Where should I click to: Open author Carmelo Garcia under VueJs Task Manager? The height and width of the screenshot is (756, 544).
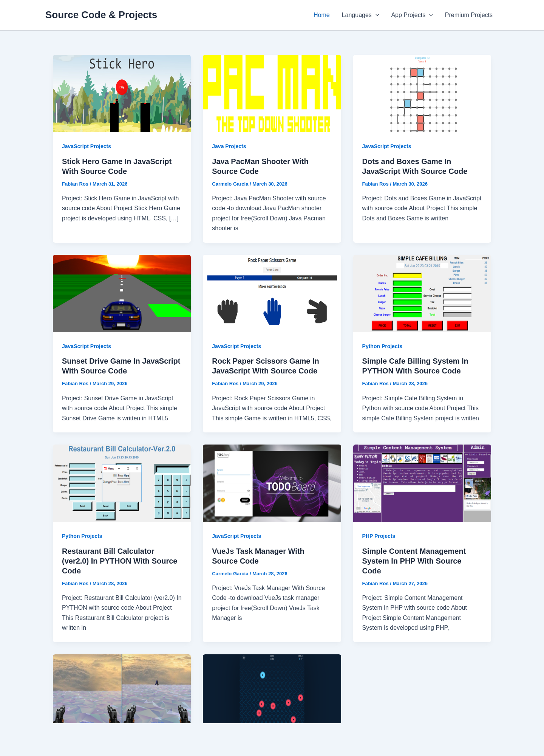tap(230, 573)
